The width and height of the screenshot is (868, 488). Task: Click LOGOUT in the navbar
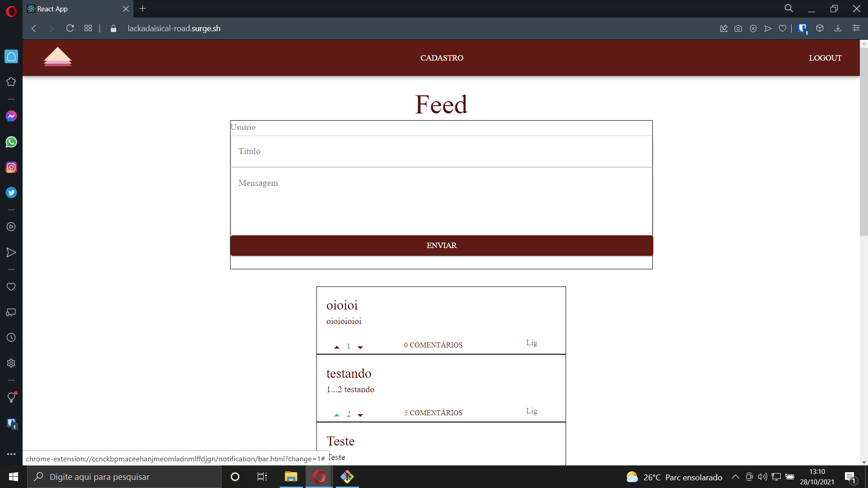click(825, 58)
